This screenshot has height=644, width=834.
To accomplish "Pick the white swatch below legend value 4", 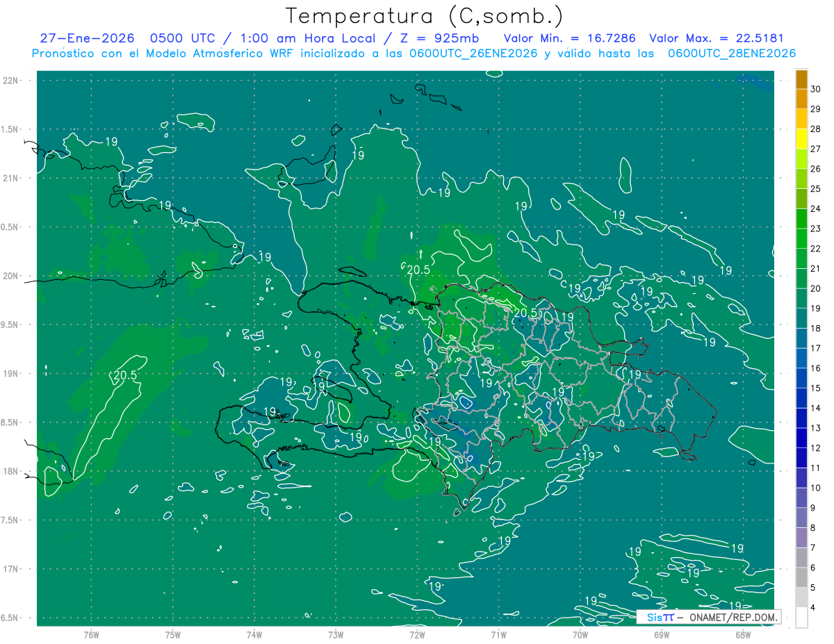I will 801,618.
